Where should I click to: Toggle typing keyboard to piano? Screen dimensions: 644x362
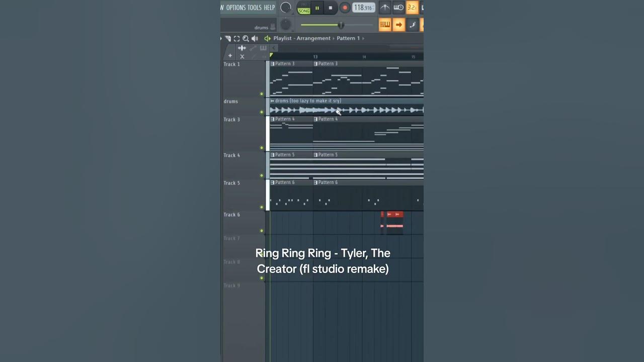tap(385, 25)
